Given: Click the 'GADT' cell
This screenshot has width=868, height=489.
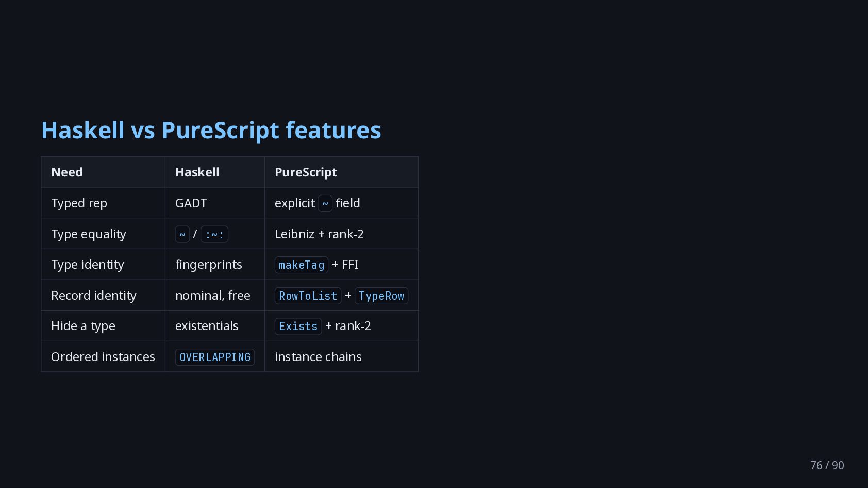Looking at the screenshot, I should (214, 203).
